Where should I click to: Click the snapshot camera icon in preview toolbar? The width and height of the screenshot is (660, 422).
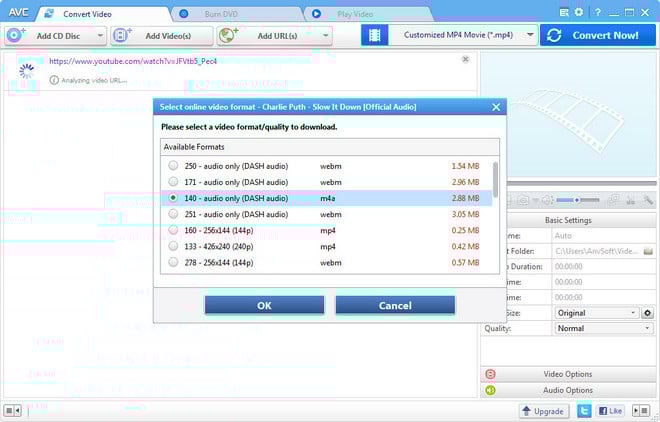tap(523, 200)
